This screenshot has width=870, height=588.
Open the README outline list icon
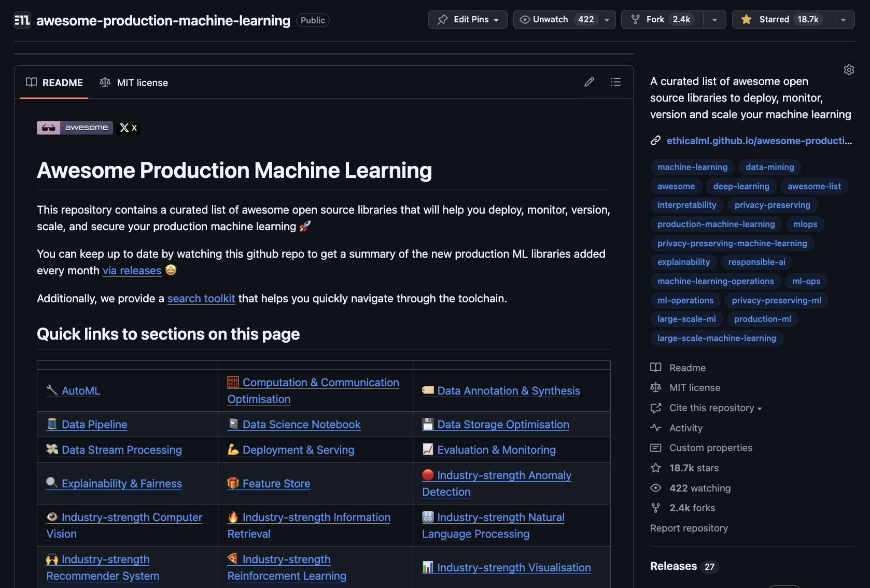[x=615, y=82]
